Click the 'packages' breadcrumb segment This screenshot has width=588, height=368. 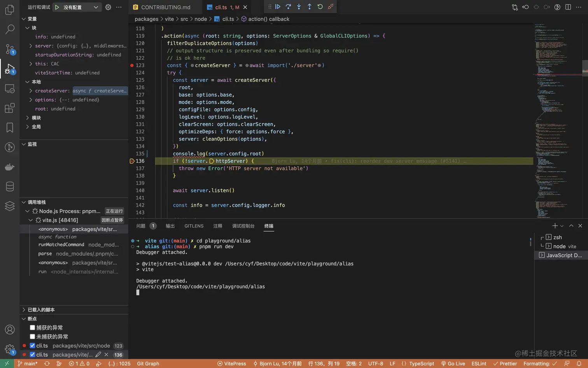pyautogui.click(x=146, y=19)
